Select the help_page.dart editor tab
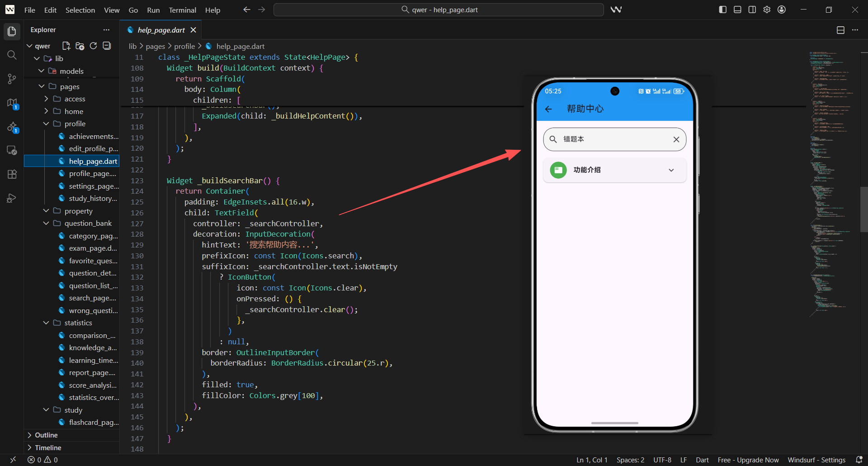This screenshot has width=868, height=466. (x=161, y=30)
